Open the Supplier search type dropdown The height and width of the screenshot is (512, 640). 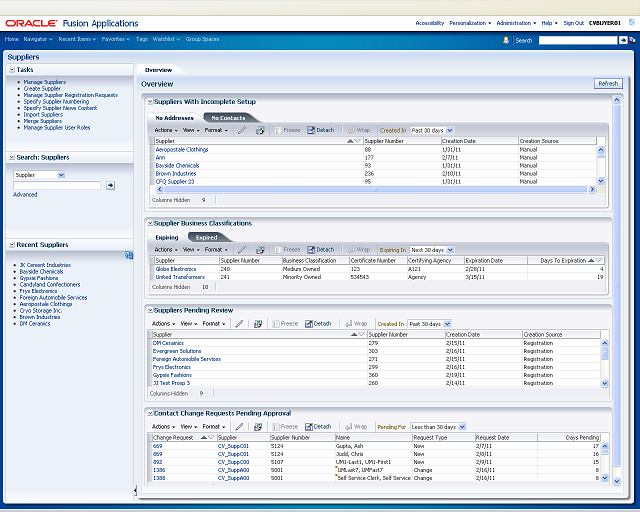pos(61,175)
